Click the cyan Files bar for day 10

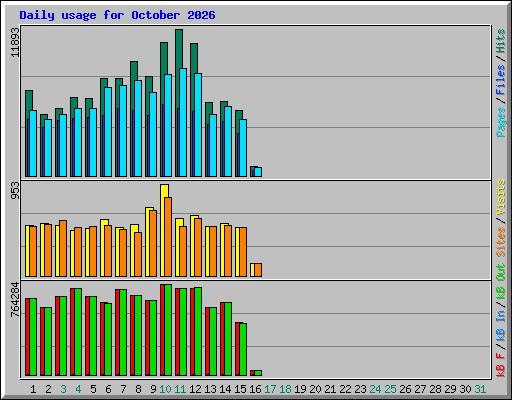click(168, 126)
